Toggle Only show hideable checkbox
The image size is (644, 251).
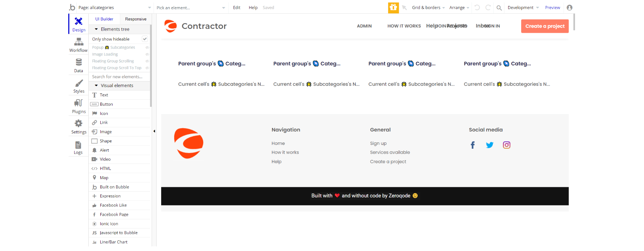point(145,39)
